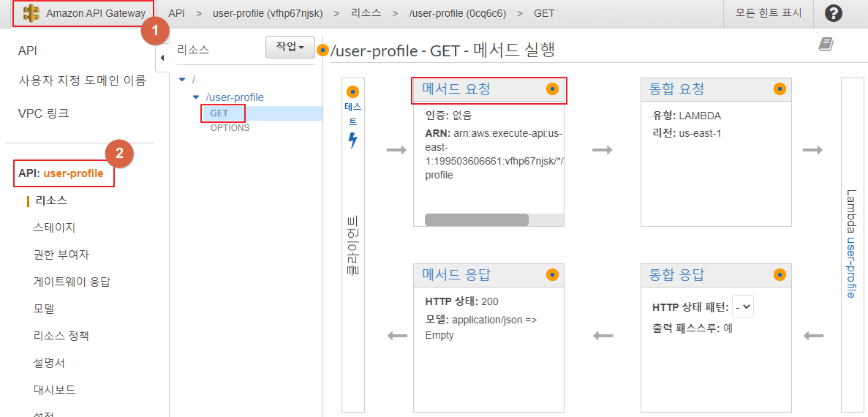
Task: Click the hint dot beside the page title
Action: pos(323,50)
